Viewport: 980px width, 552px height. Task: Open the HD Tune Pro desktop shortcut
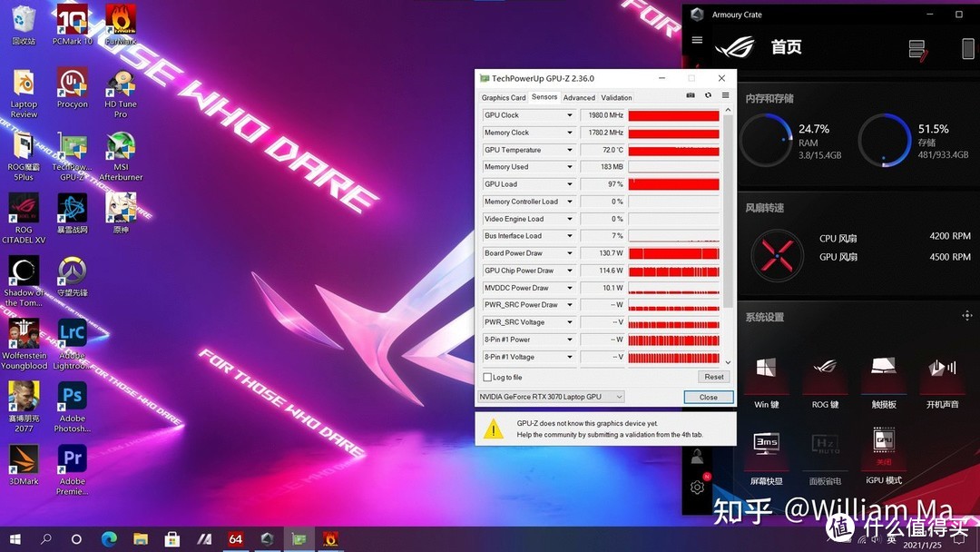point(121,94)
